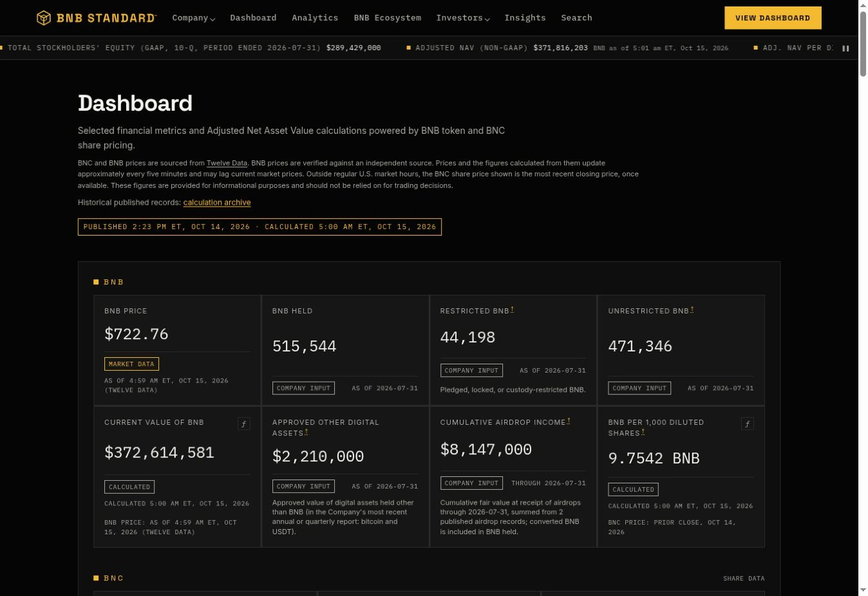The image size is (868, 596).
Task: Click the current value figure $372,614,581
Action: 159,452
